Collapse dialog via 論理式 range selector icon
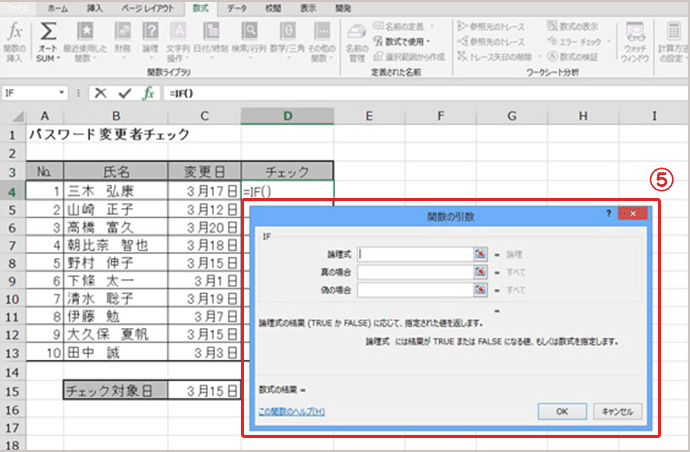Screen dimensions: 690x452 pyautogui.click(x=480, y=254)
